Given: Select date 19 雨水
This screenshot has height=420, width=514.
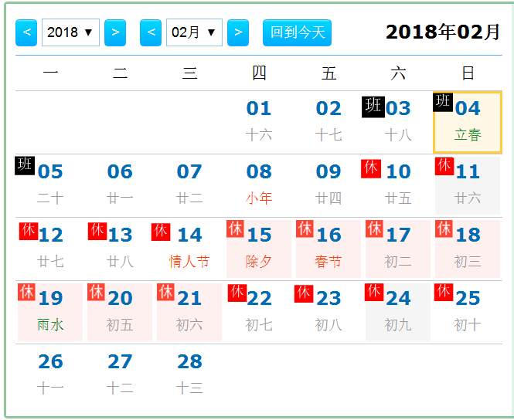Looking at the screenshot, I should 50,313.
